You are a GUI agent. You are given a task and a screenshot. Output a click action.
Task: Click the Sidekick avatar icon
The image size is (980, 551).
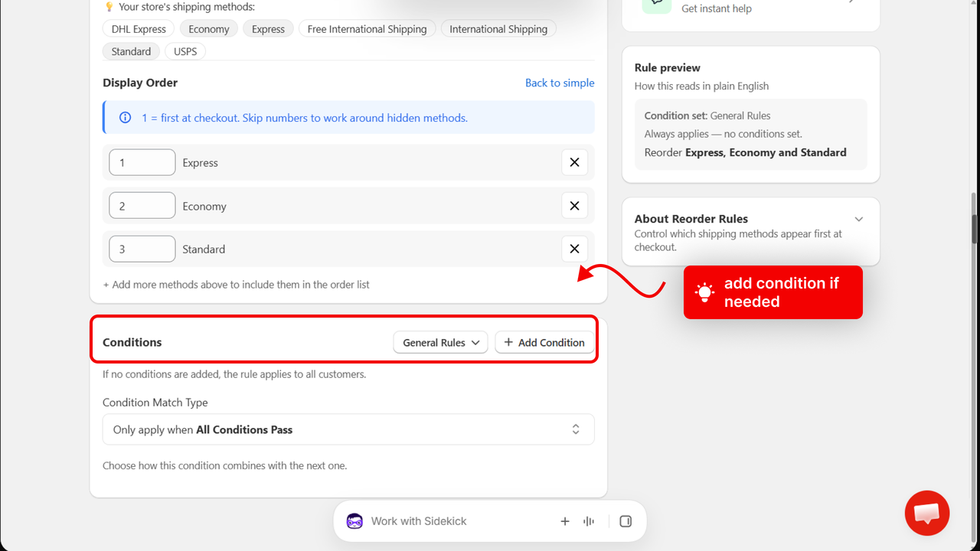point(354,521)
